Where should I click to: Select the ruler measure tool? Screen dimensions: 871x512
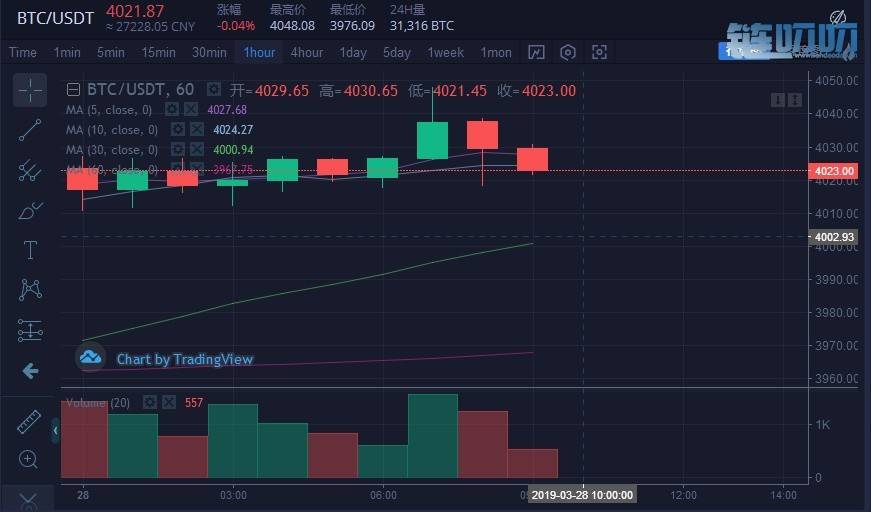(29, 421)
